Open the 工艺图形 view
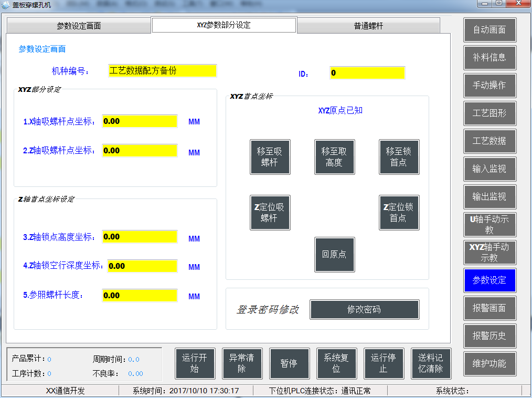This screenshot has height=398, width=532. pos(489,113)
